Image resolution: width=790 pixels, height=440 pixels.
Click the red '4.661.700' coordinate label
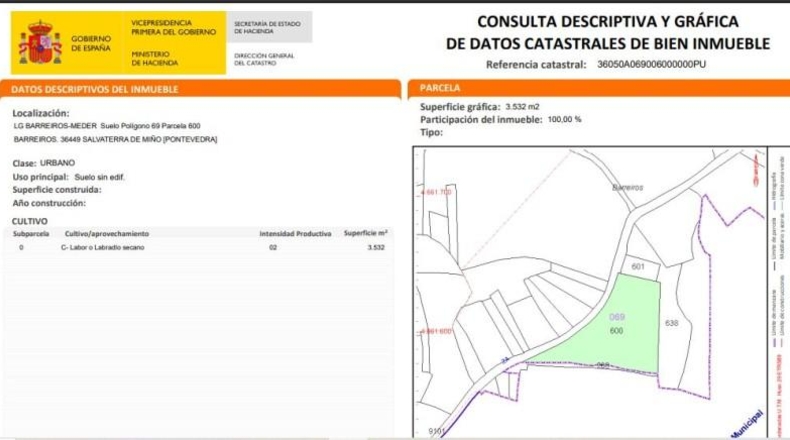coord(436,192)
